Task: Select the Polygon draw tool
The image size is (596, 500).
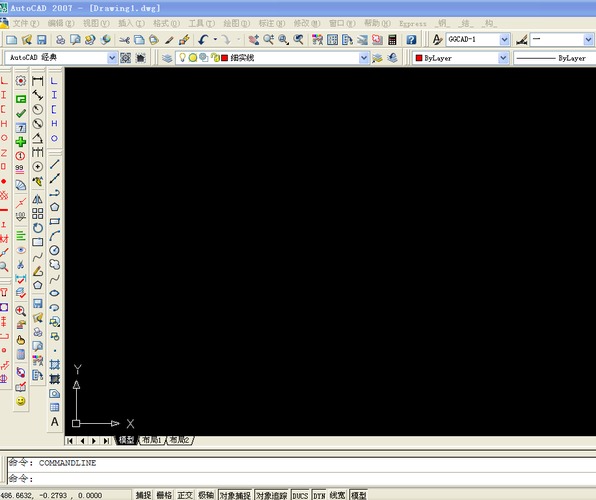Action: pyautogui.click(x=54, y=207)
